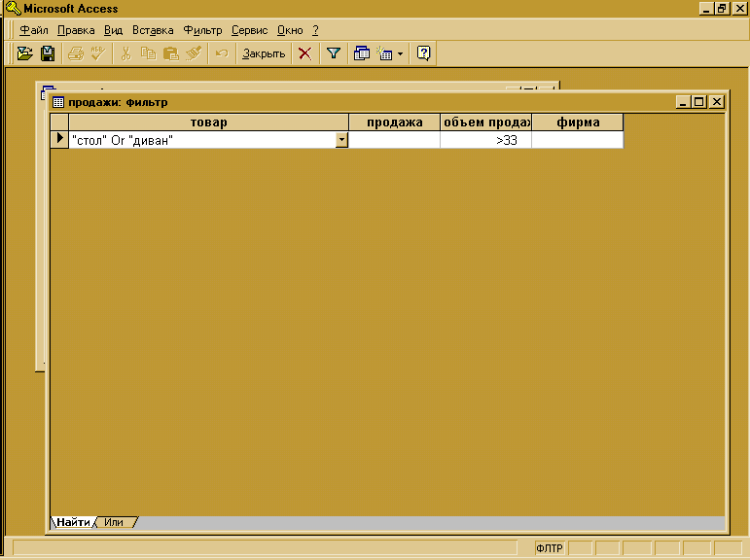Switch to the Найти tab

(73, 522)
